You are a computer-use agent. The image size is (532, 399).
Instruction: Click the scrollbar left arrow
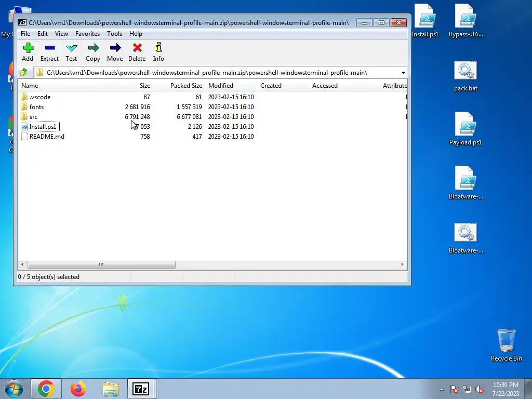coord(22,264)
